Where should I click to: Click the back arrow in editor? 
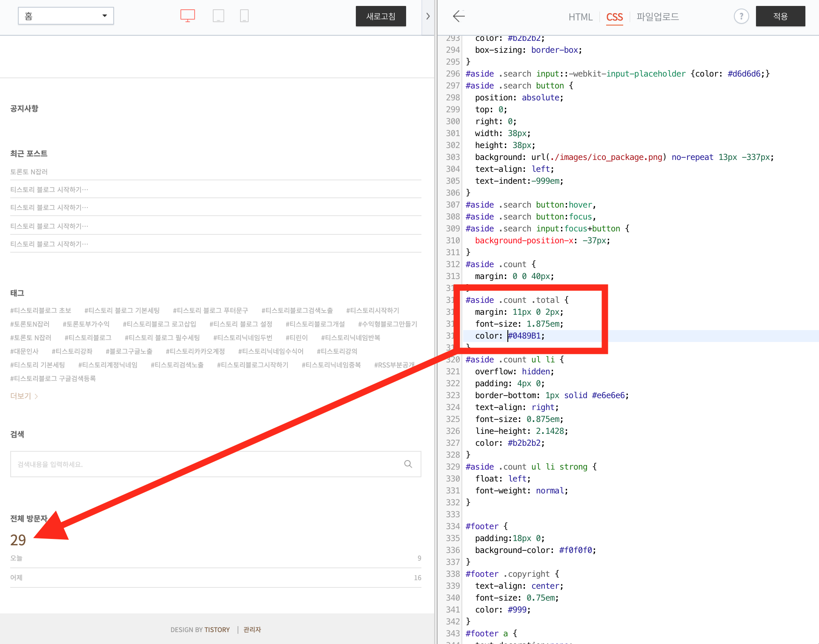point(458,17)
